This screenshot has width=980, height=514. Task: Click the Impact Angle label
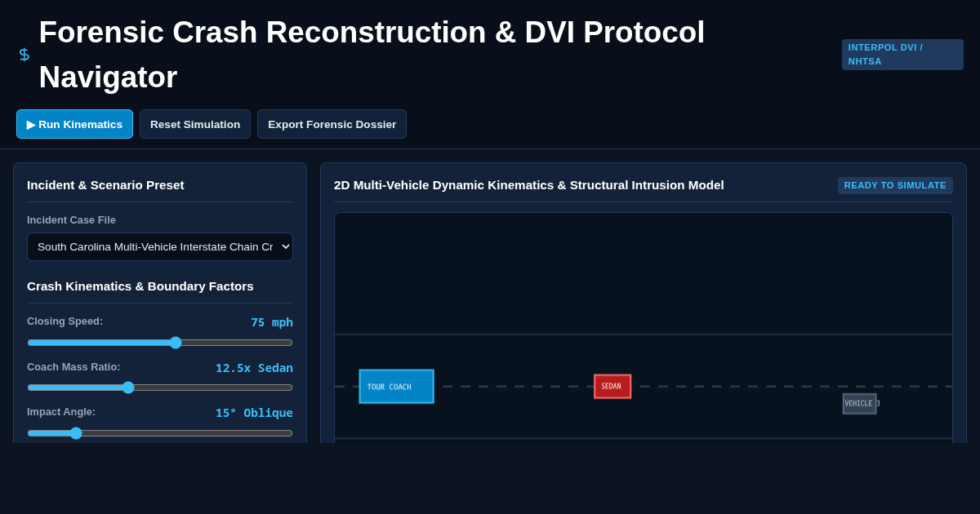61,412
